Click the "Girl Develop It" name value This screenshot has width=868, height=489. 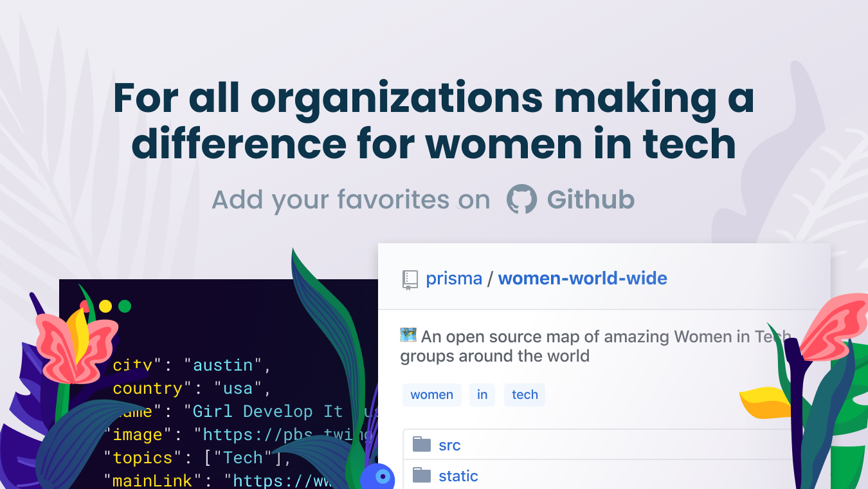pyautogui.click(x=281, y=412)
